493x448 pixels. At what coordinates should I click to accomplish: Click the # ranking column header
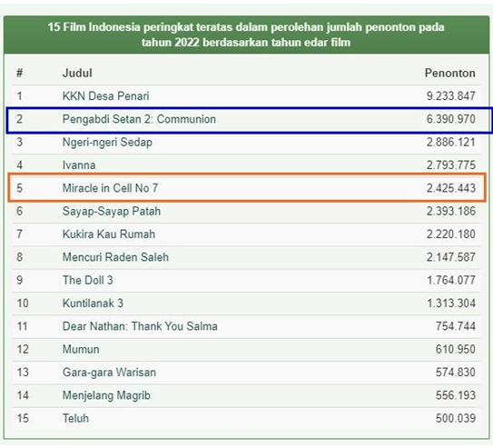(19, 73)
